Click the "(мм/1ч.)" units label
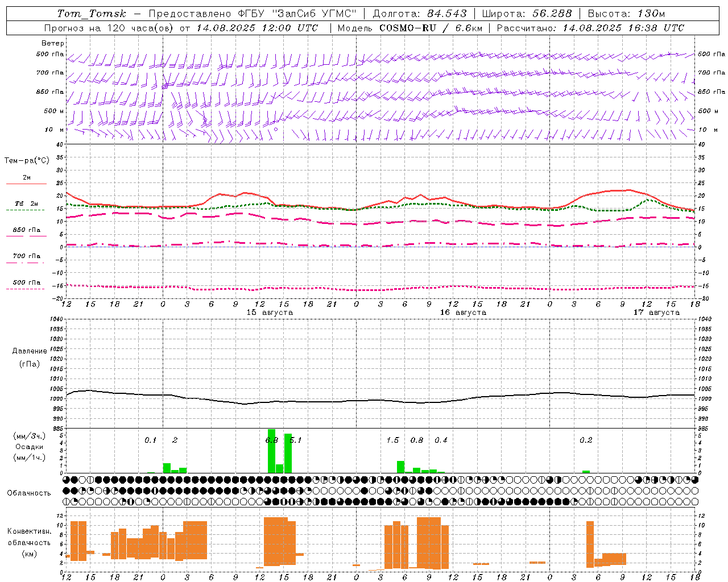Image resolution: width=728 pixels, height=582 pixels. (30, 458)
